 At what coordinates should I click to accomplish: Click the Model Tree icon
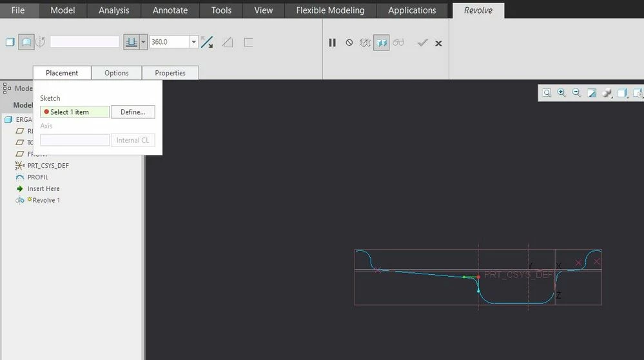click(x=7, y=88)
